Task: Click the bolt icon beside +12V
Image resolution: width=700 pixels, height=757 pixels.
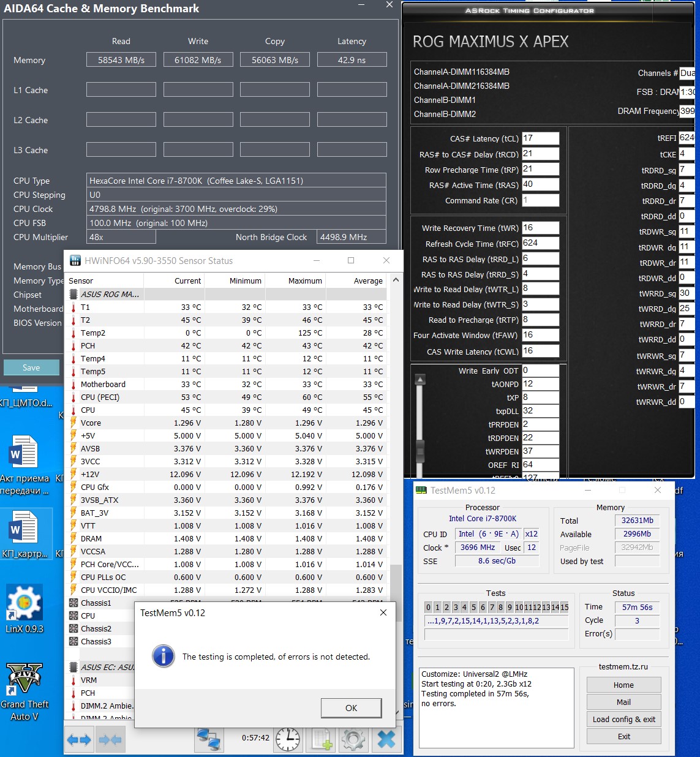Action: (73, 474)
